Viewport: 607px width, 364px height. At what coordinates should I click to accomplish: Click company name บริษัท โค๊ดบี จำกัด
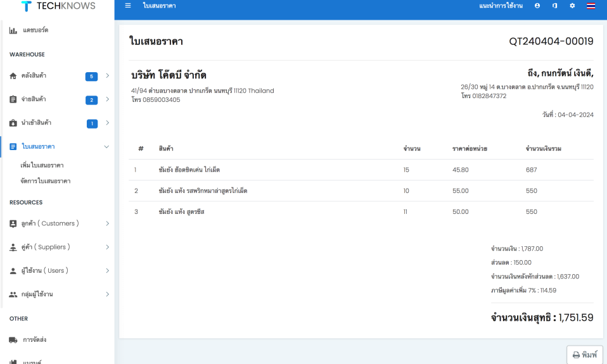pos(169,75)
